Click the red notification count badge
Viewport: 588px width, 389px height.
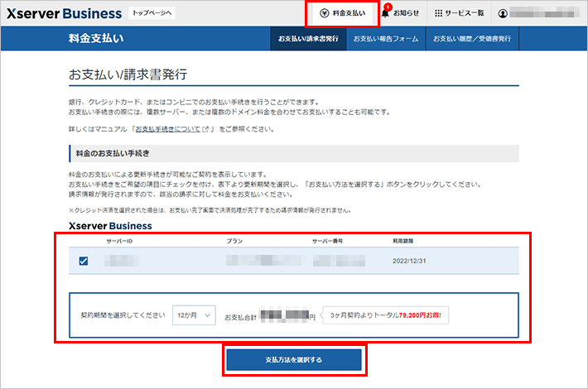point(388,7)
